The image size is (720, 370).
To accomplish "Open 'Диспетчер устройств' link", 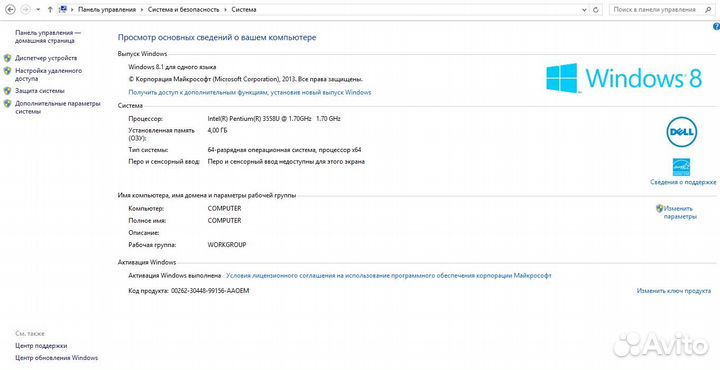I will tap(46, 58).
